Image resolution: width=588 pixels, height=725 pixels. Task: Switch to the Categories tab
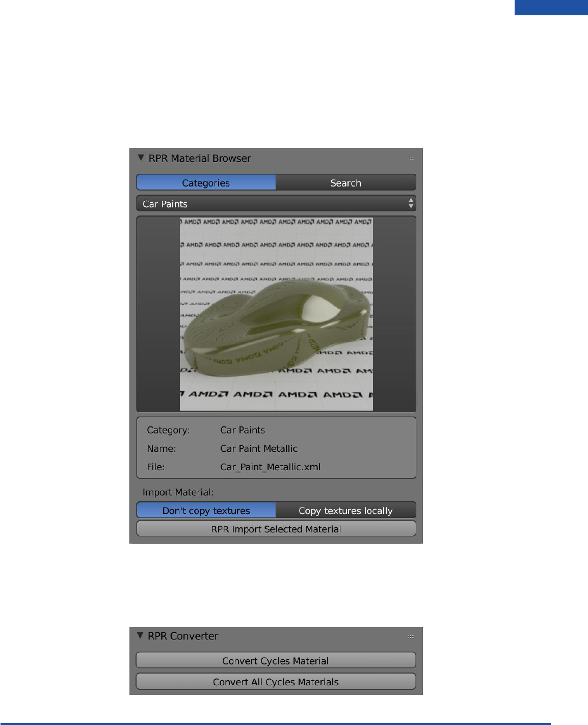[x=206, y=182]
